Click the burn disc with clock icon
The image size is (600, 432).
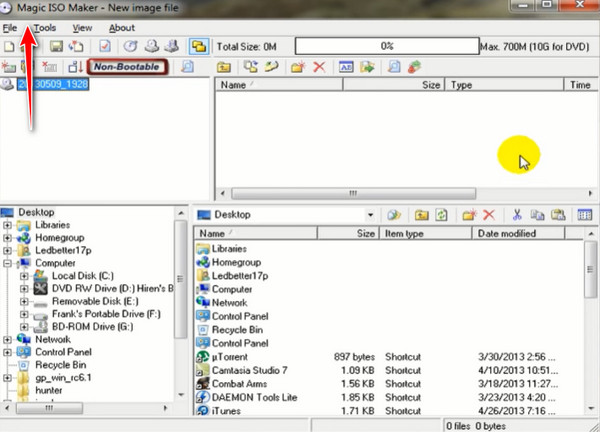(x=130, y=47)
